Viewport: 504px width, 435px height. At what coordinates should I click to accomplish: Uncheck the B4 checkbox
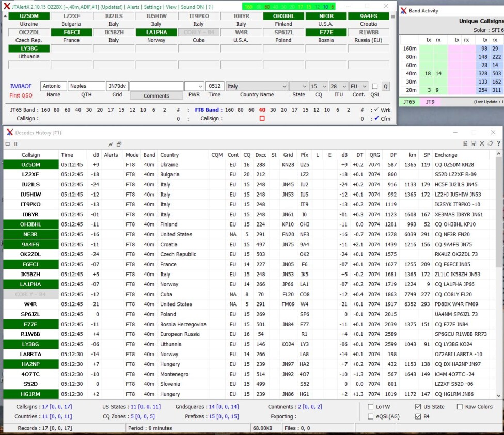click(418, 416)
